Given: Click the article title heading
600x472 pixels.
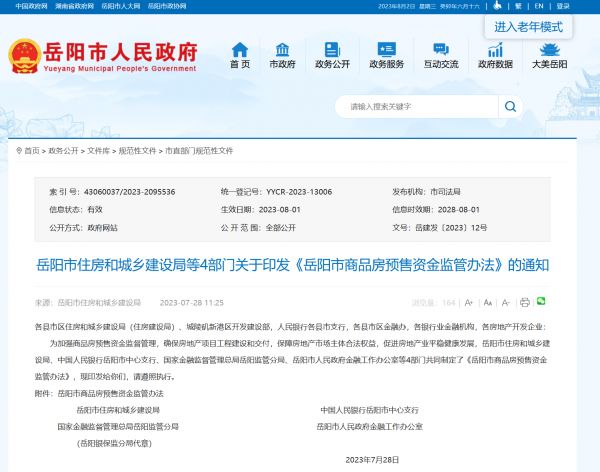Looking at the screenshot, I should coord(292,265).
